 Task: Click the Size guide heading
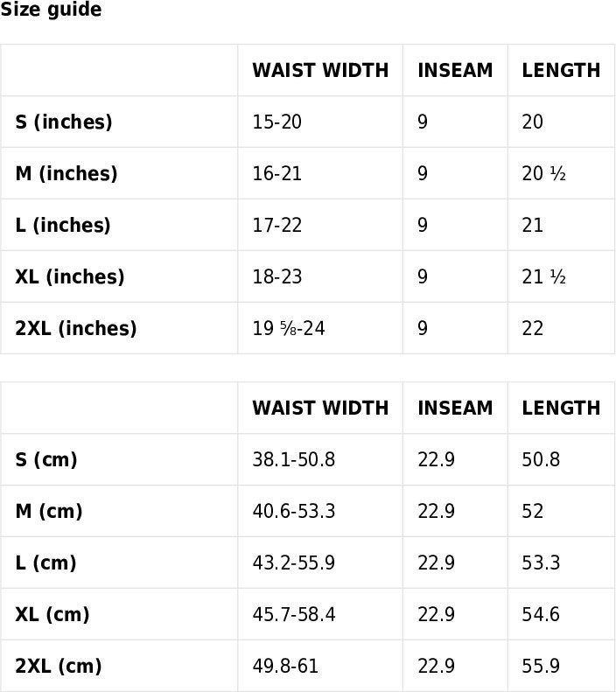[51, 10]
